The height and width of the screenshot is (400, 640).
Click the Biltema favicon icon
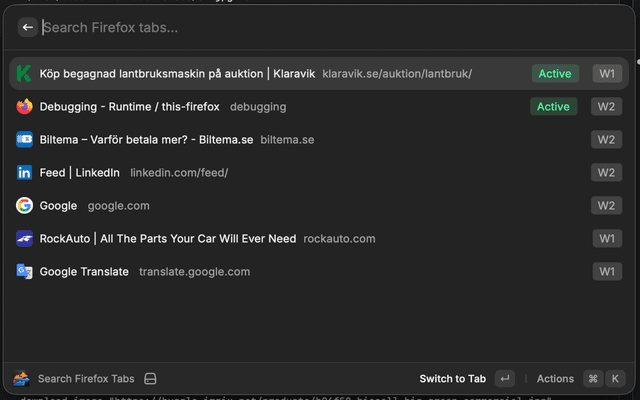pos(25,140)
